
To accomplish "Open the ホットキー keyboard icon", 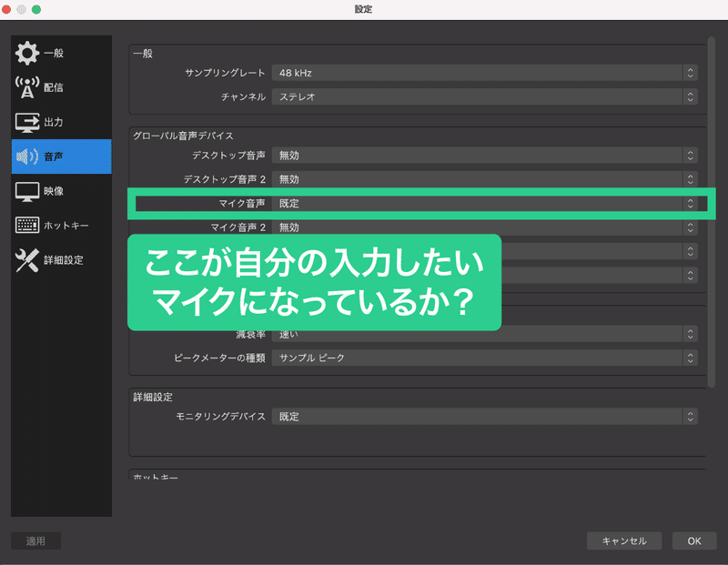I will (27, 225).
